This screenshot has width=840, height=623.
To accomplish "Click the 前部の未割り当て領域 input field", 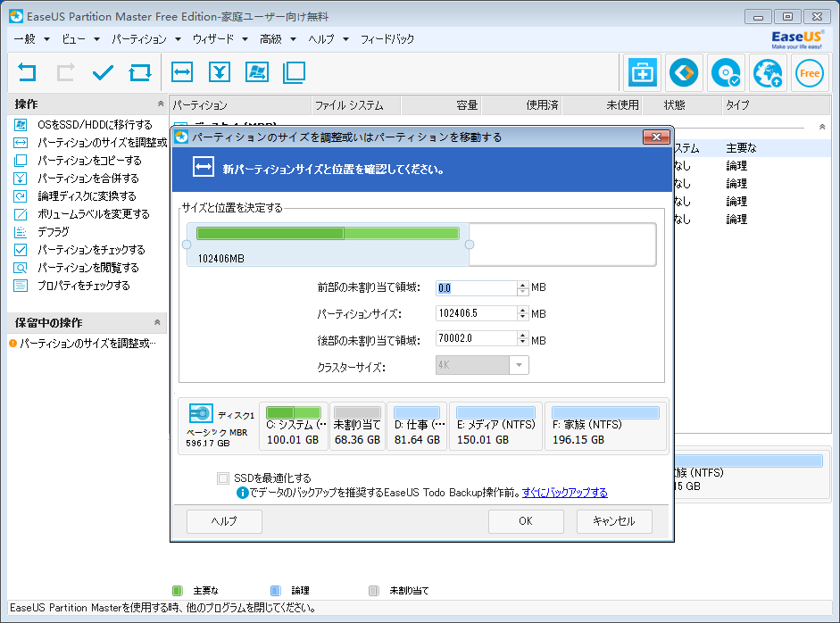I will click(477, 288).
